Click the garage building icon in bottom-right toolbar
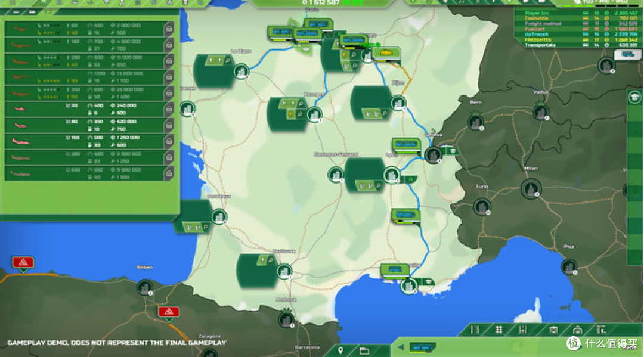644x357 pixels. 553,330
